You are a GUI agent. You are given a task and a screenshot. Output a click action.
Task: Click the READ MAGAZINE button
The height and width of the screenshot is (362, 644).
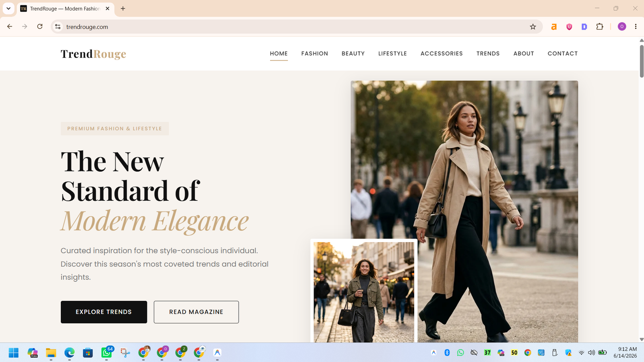(196, 312)
